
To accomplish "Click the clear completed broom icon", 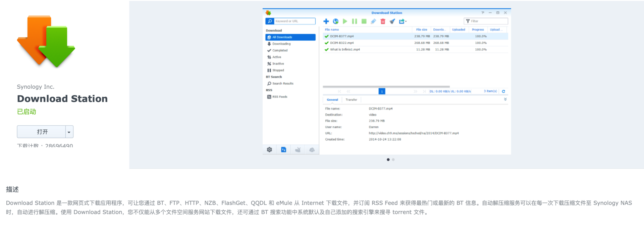I will click(x=392, y=21).
